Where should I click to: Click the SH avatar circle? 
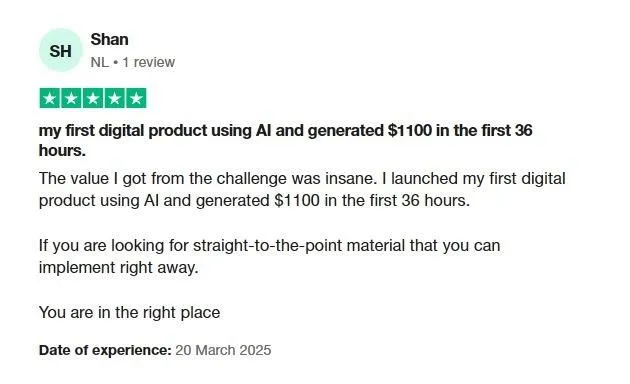tap(61, 50)
